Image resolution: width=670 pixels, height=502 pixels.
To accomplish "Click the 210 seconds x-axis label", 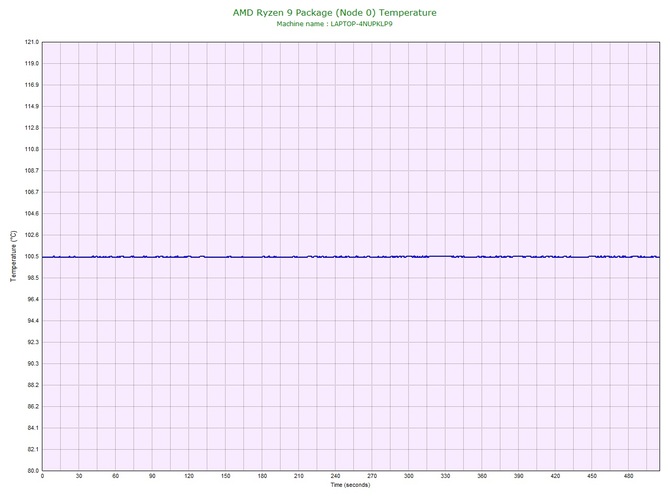I will click(x=299, y=476).
